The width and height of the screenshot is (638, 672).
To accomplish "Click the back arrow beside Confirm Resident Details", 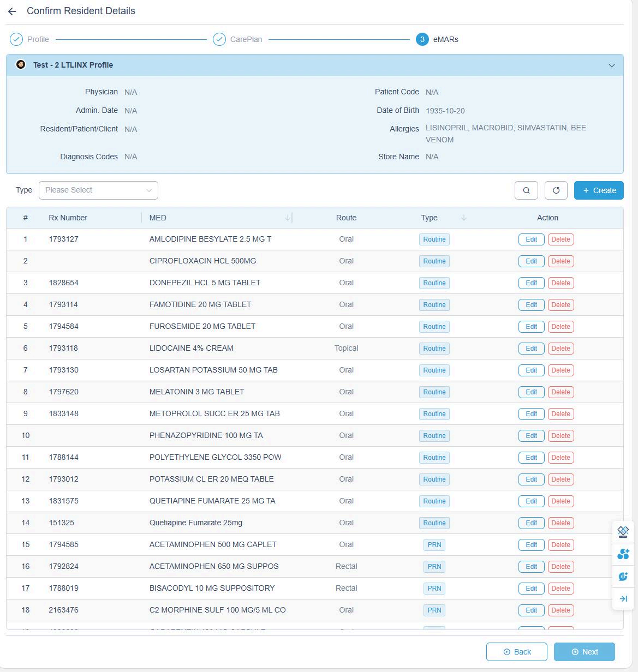I will point(12,11).
